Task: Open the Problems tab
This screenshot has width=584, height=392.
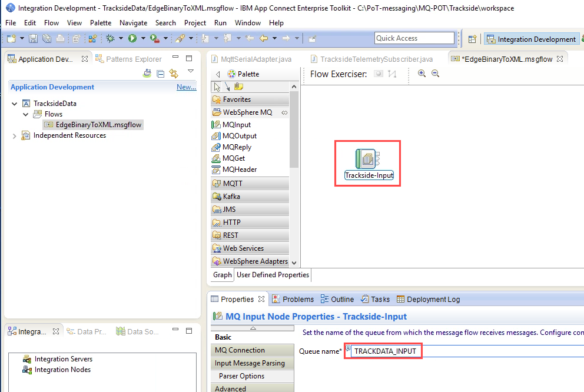Action: [293, 300]
